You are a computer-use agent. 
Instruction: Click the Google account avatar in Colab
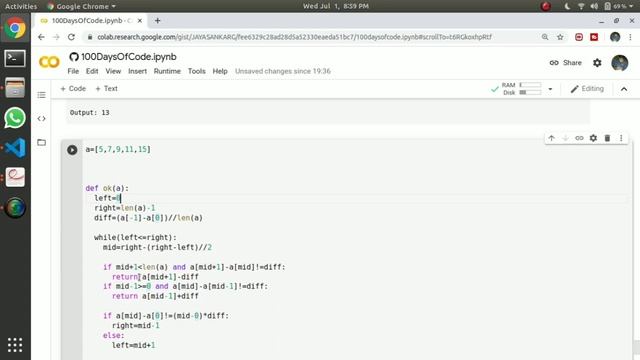(x=620, y=63)
